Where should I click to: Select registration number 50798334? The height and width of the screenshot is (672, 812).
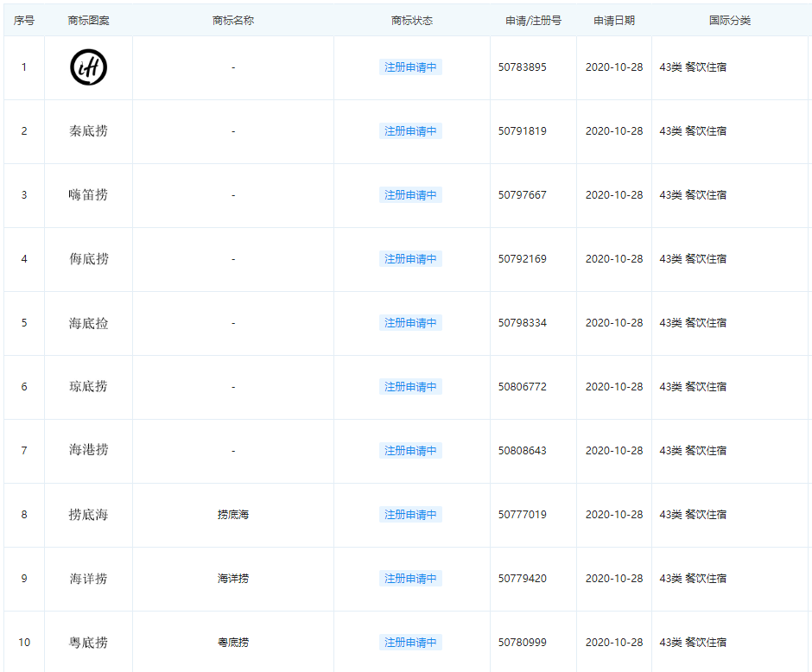pos(523,323)
